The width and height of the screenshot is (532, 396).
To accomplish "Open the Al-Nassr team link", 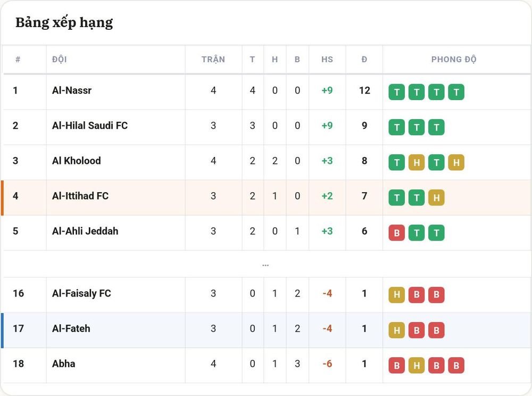I will tap(72, 90).
